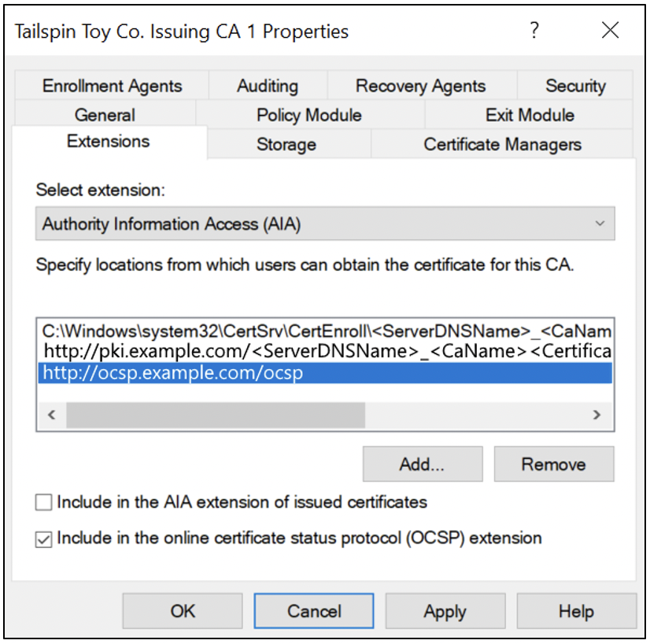Viewport: 650px width, 644px height.
Task: Click the question mark help icon in title bar
Action: point(534,30)
